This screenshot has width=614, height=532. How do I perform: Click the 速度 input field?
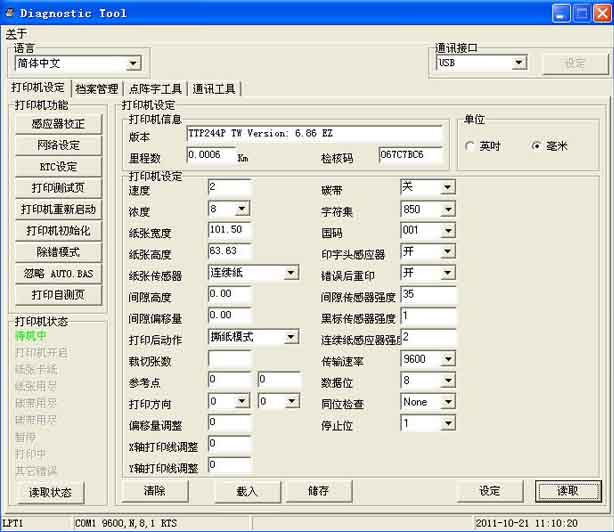tap(230, 187)
